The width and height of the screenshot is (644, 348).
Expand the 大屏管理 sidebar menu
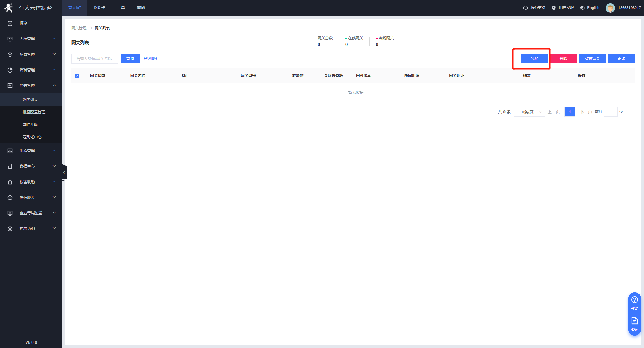click(31, 39)
